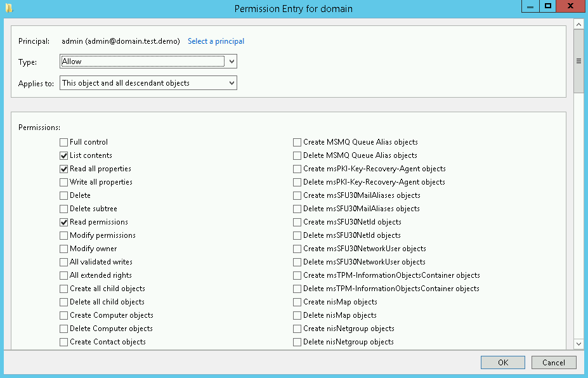
Task: Close the Permission Entry dialog
Action: [570, 6]
